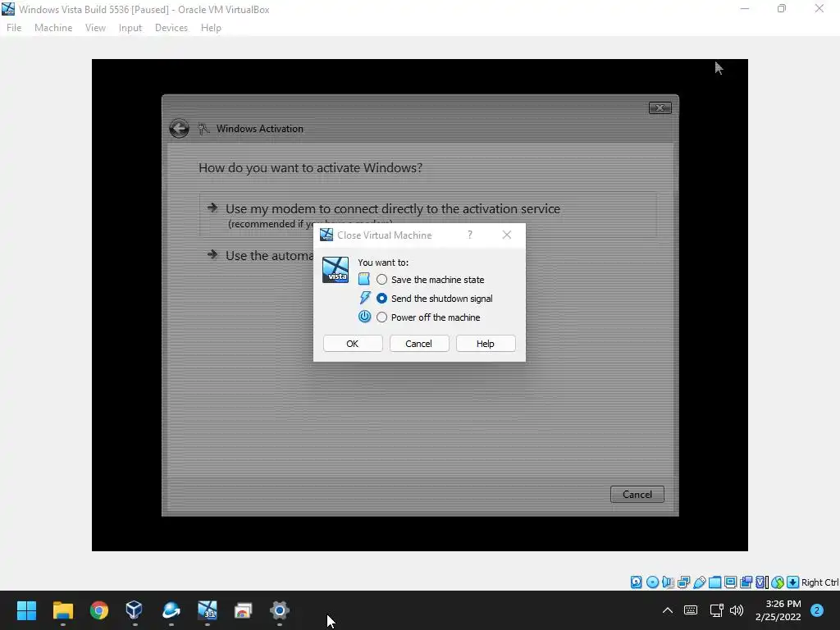840x630 pixels.
Task: Open File Explorer from the taskbar
Action: tap(62, 610)
